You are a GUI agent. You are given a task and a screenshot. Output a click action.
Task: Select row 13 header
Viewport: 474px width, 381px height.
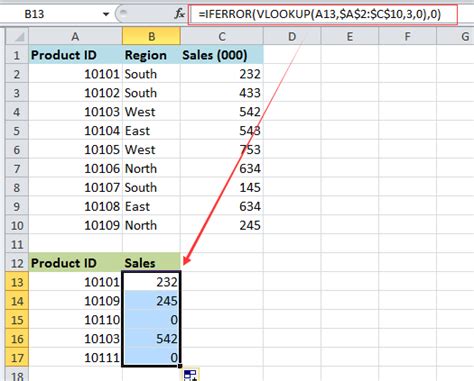17,282
